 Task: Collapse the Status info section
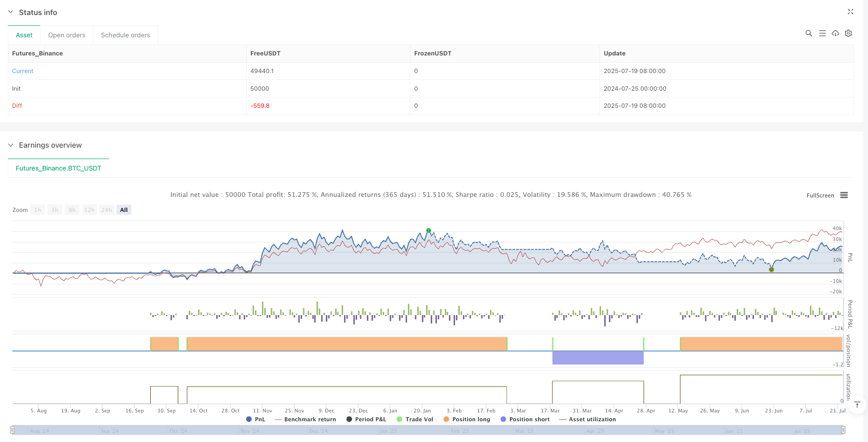click(x=10, y=12)
